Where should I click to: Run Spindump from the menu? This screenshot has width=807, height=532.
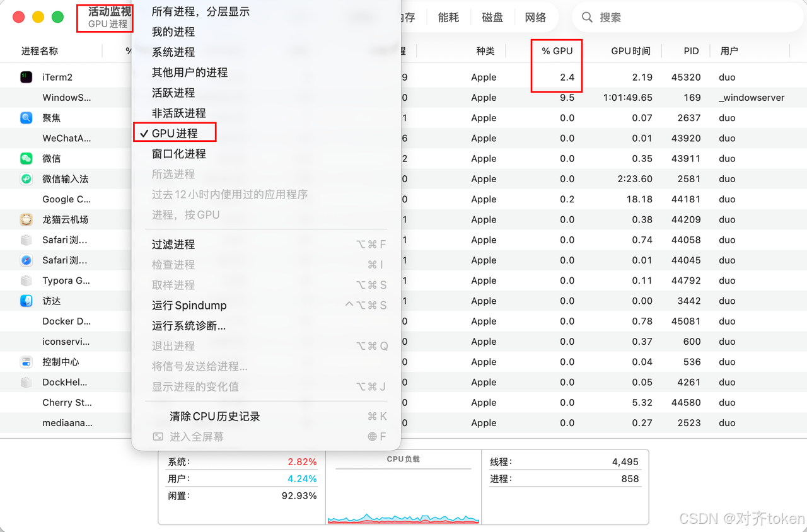point(189,305)
